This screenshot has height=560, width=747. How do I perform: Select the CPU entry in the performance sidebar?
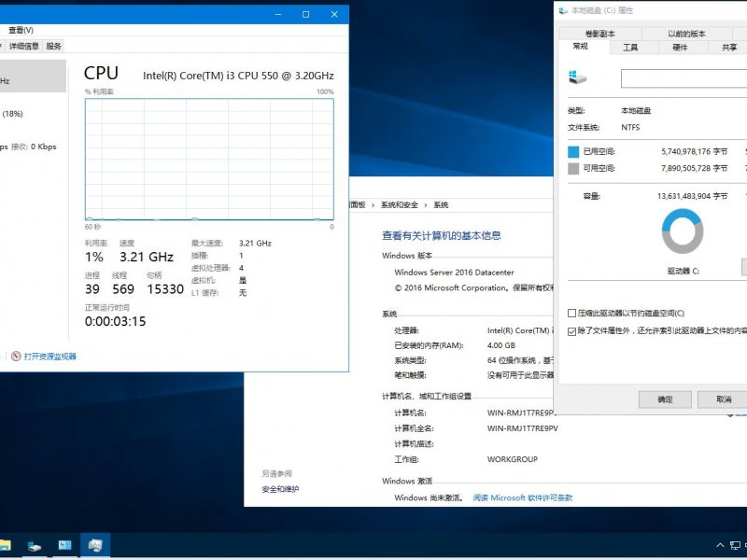tap(33, 76)
